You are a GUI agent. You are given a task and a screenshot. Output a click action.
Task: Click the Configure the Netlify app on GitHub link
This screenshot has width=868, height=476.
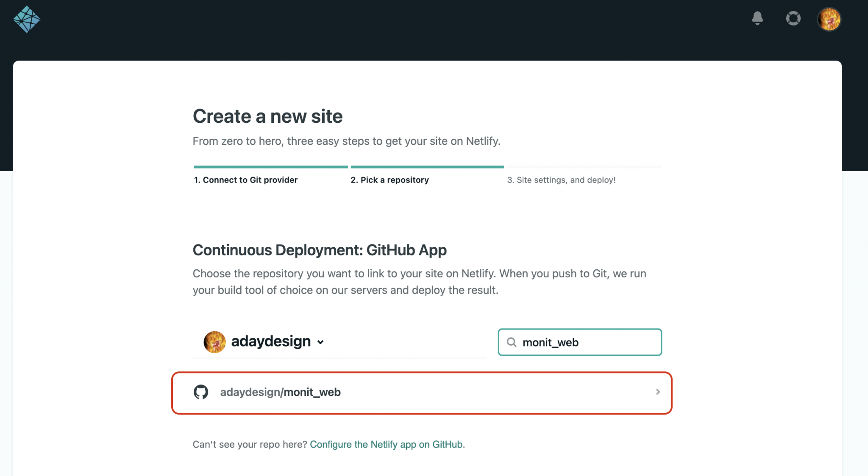[x=386, y=444]
